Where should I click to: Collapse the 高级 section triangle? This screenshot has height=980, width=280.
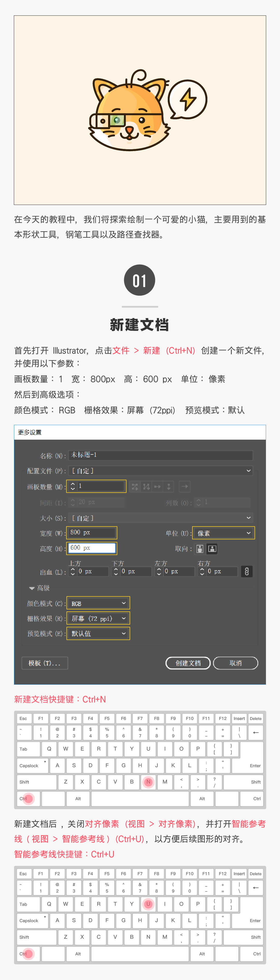point(32,588)
